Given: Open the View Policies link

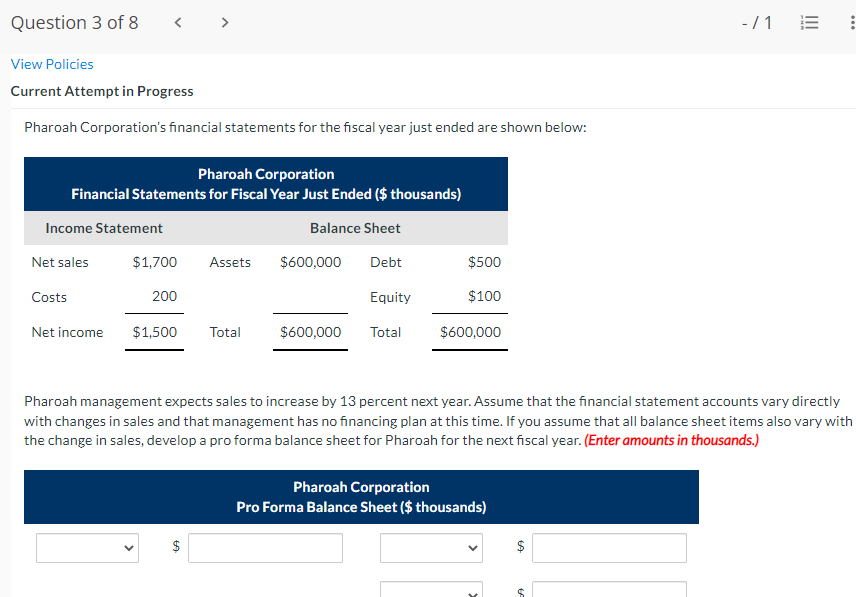Looking at the screenshot, I should pyautogui.click(x=52, y=64).
